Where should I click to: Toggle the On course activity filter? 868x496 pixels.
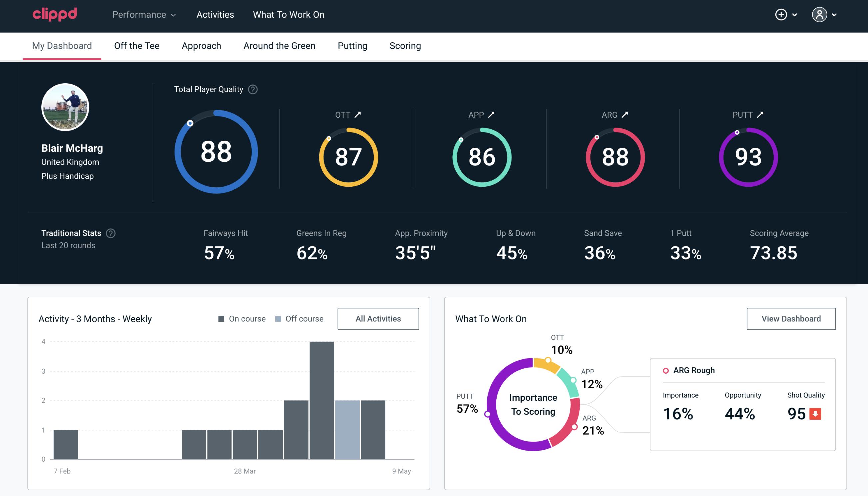[241, 318]
